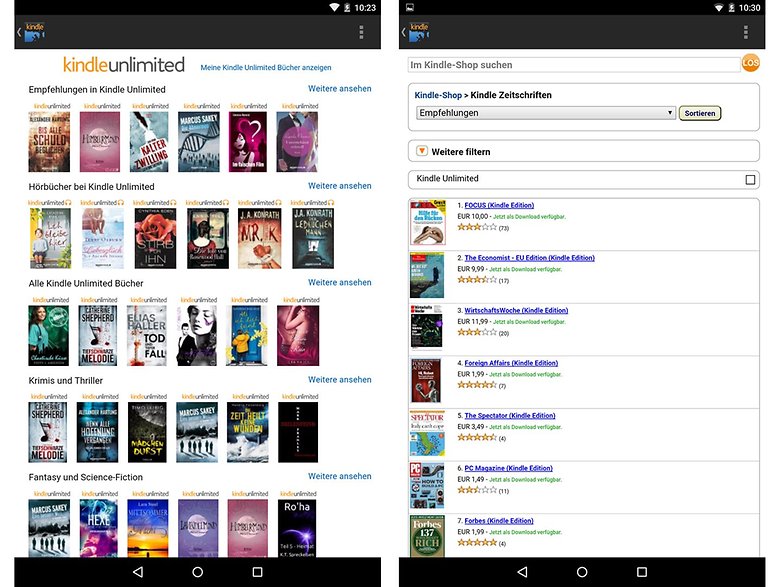Tap the Forbes cover thumbnail
782x587 pixels.
427,536
